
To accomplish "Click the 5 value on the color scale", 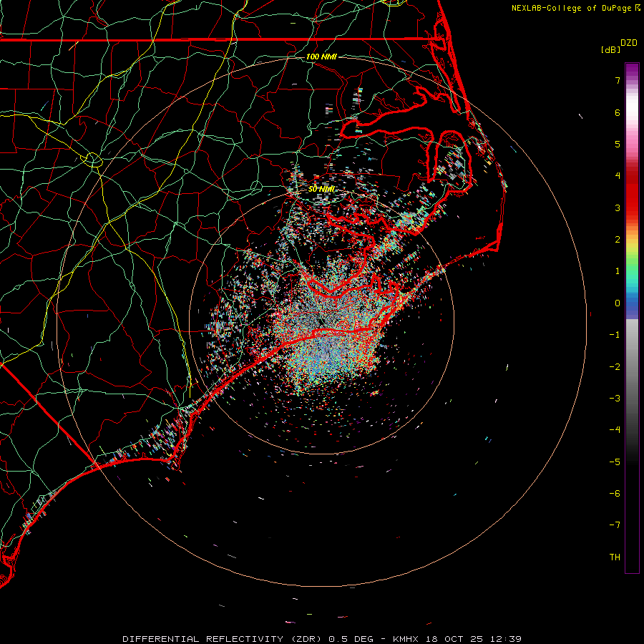I will point(618,144).
